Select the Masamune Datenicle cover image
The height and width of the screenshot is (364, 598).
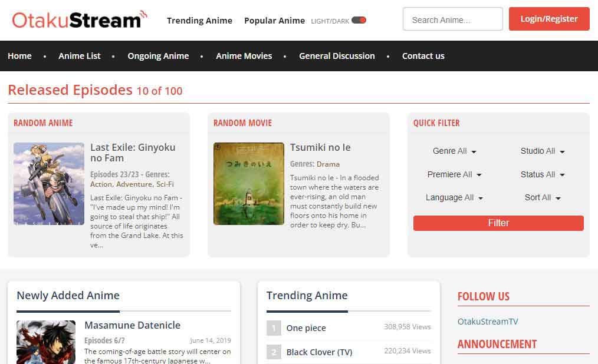(46, 342)
